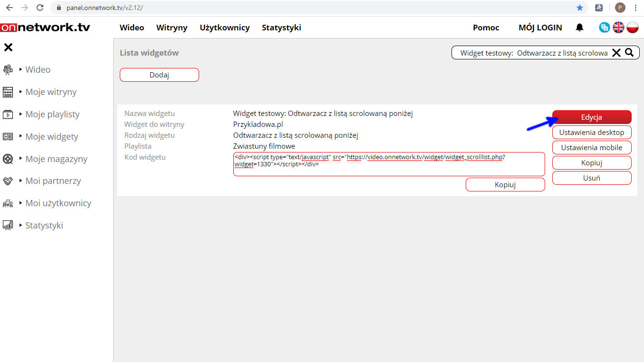This screenshot has width=644, height=362.
Task: Go forward in the browser
Action: 25,8
